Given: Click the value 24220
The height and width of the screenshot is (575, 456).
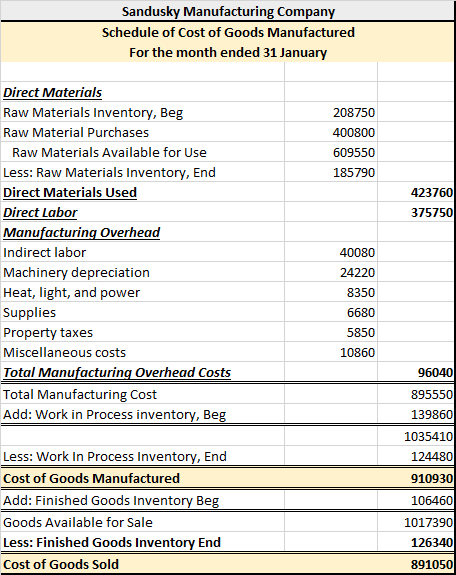Looking at the screenshot, I should click(357, 272).
